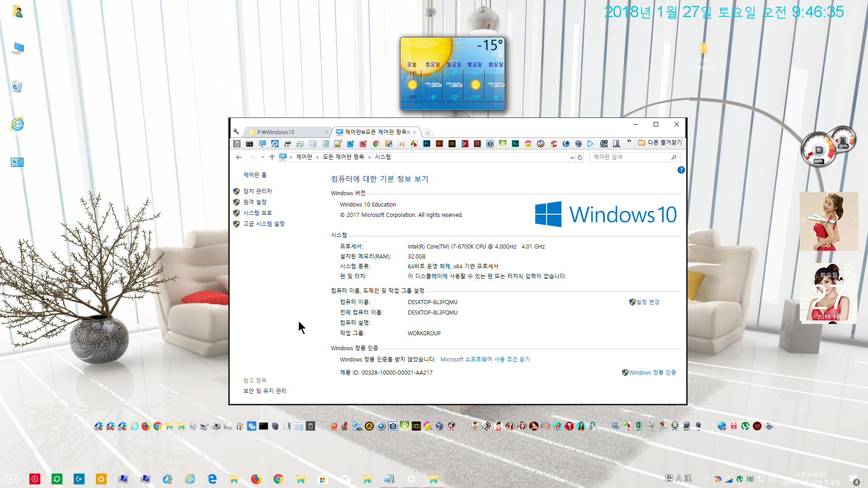Launch the command prompt icon in toolbar
Viewport: 868px width, 488px height.
(250, 144)
